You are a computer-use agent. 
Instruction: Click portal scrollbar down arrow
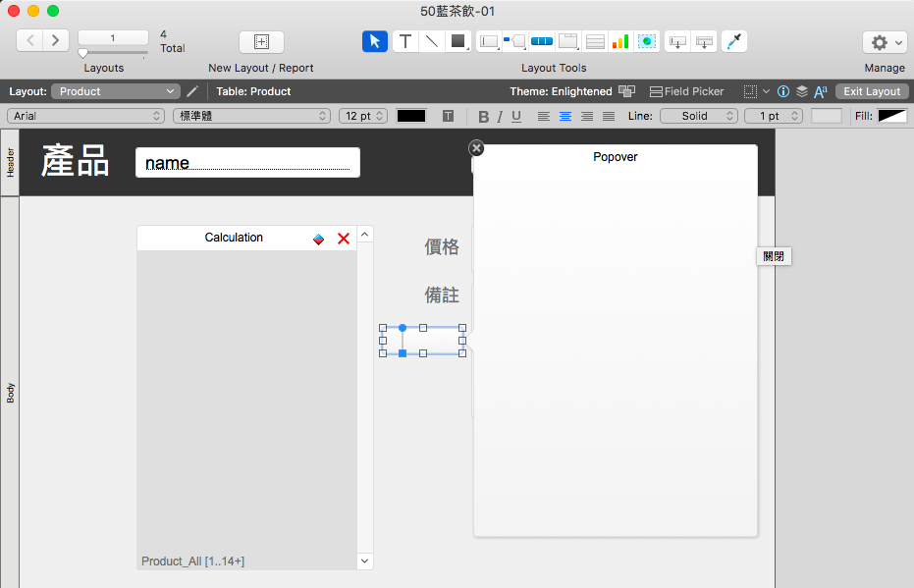(x=365, y=561)
